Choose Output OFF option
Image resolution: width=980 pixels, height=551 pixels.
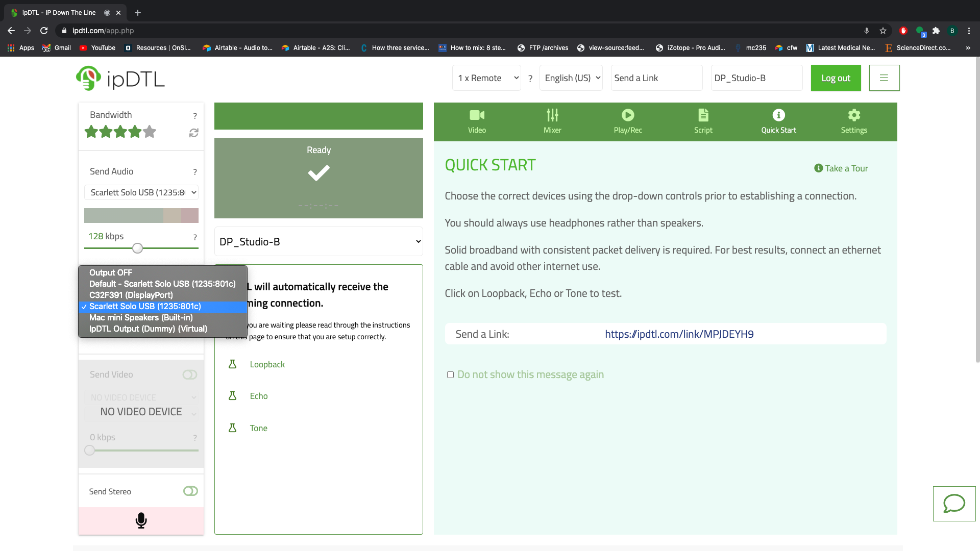point(163,273)
